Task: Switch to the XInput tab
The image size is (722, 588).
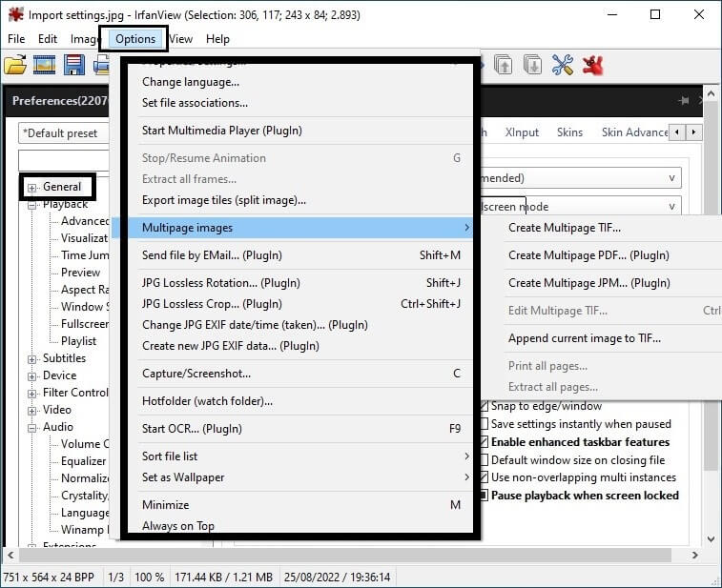Action: (x=522, y=132)
